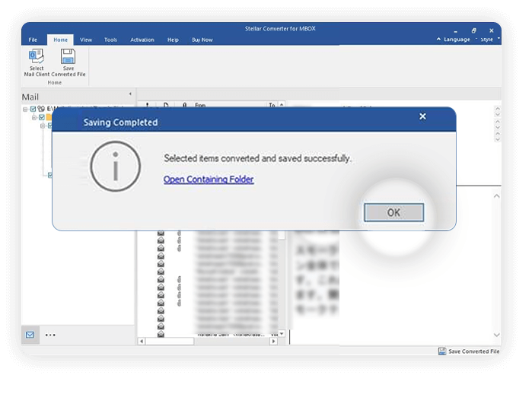Open more options ellipsis in Mail pane

tap(50, 335)
